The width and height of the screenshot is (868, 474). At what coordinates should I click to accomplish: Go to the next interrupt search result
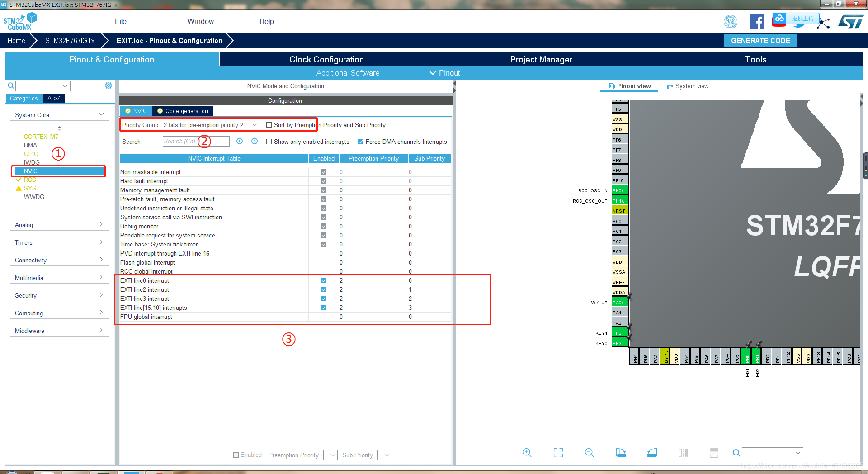pos(255,142)
